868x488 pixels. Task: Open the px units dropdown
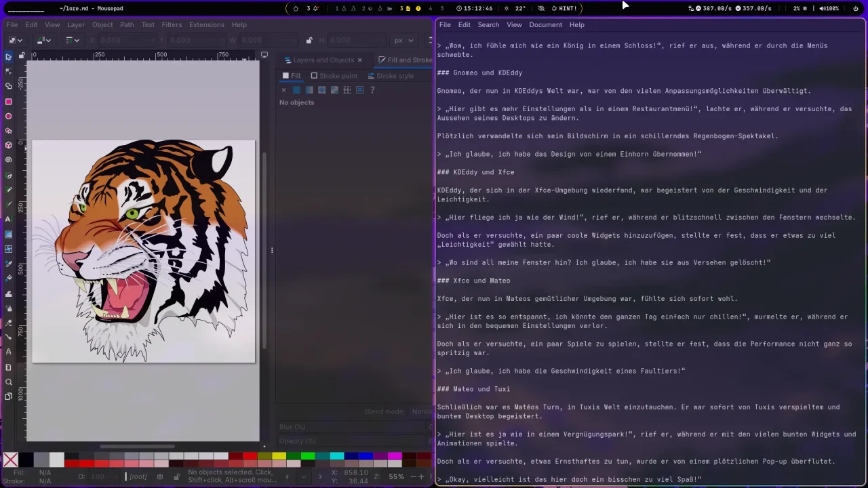403,41
